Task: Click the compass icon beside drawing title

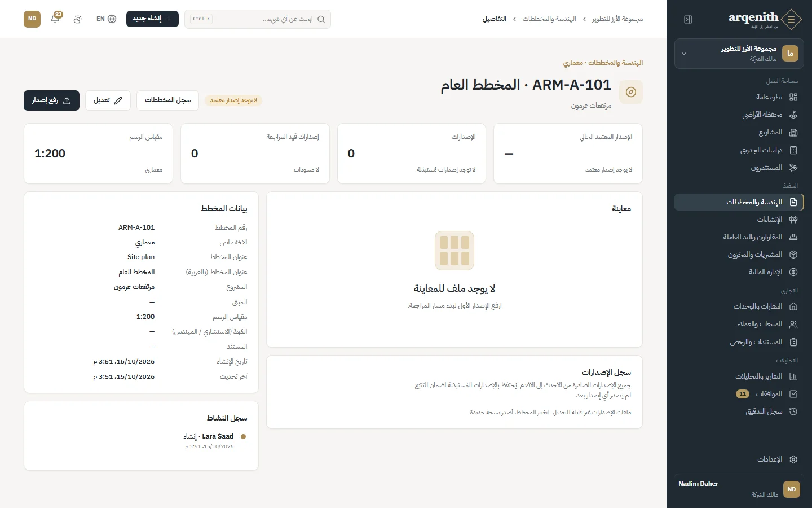Action: [631, 92]
